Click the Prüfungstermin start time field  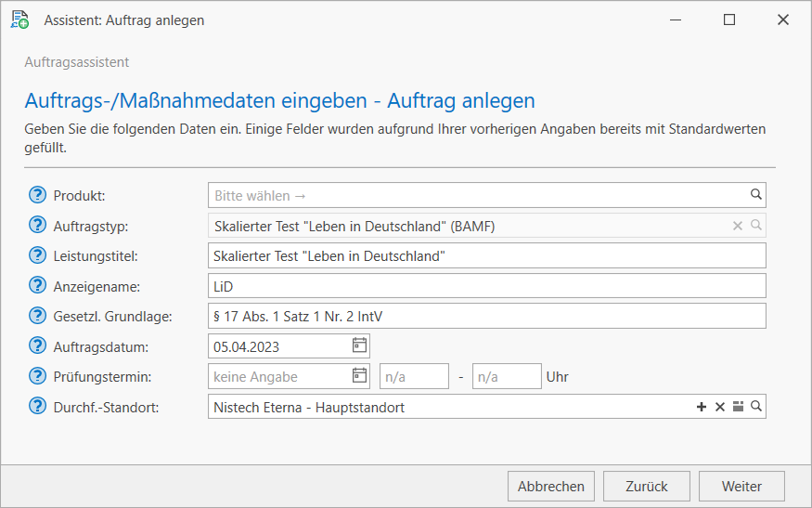(x=414, y=376)
